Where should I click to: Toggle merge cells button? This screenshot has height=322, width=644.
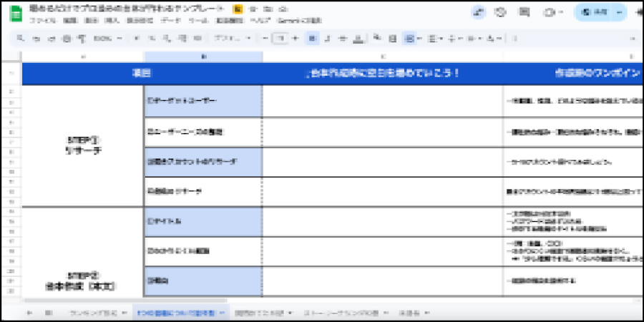(x=409, y=38)
